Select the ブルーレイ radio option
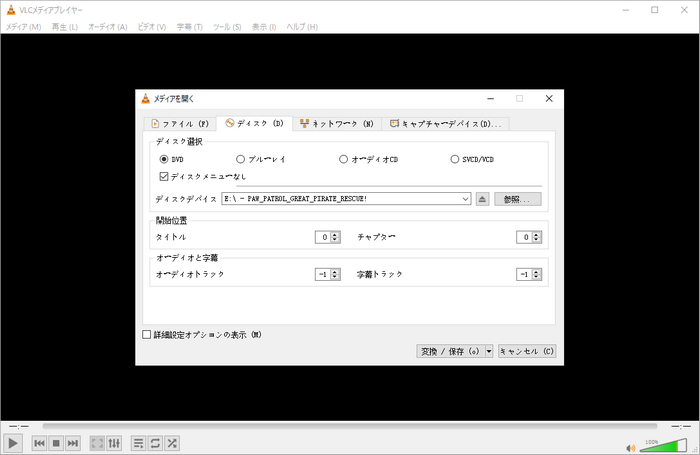The width and height of the screenshot is (700, 455). click(x=240, y=159)
